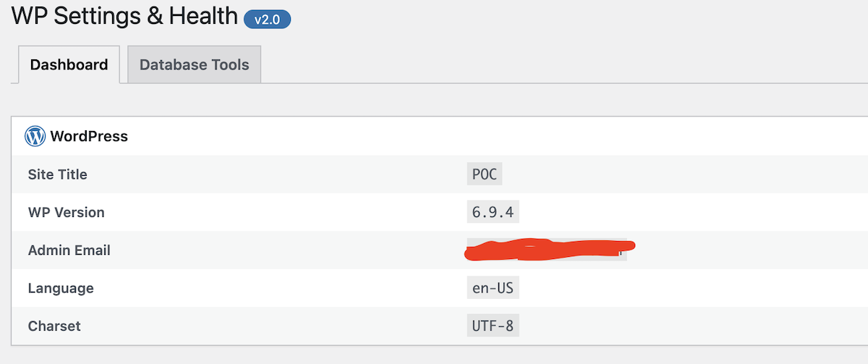Click the empty area of Charset row
The width and height of the screenshot is (868, 364).
(687, 326)
